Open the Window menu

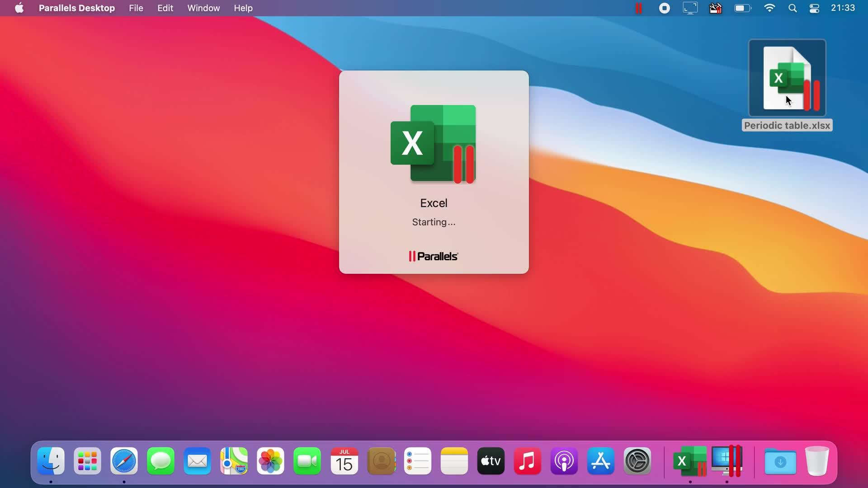coord(203,8)
